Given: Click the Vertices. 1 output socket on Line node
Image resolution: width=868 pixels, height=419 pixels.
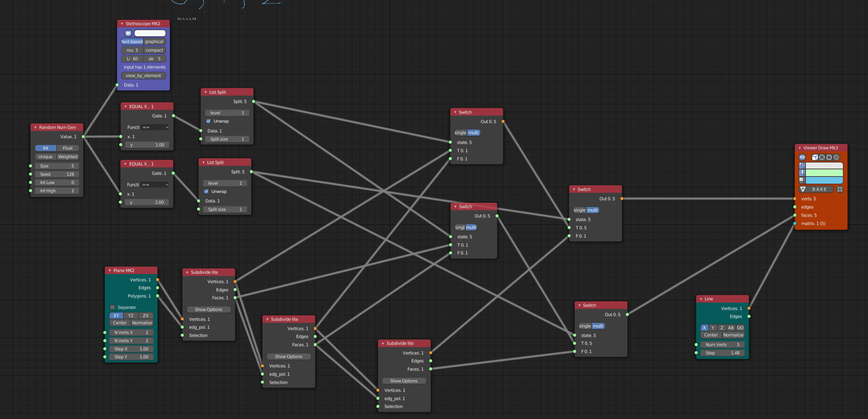Looking at the screenshot, I should pos(749,309).
